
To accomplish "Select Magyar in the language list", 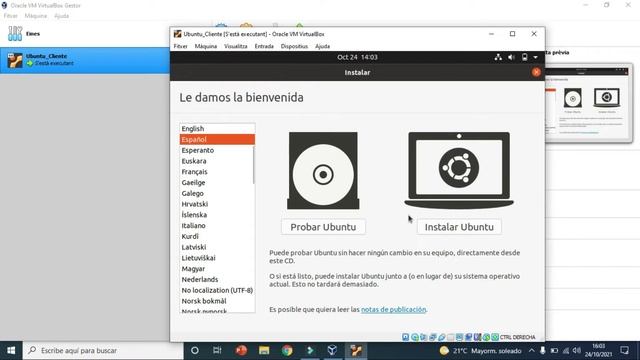I will (217, 269).
